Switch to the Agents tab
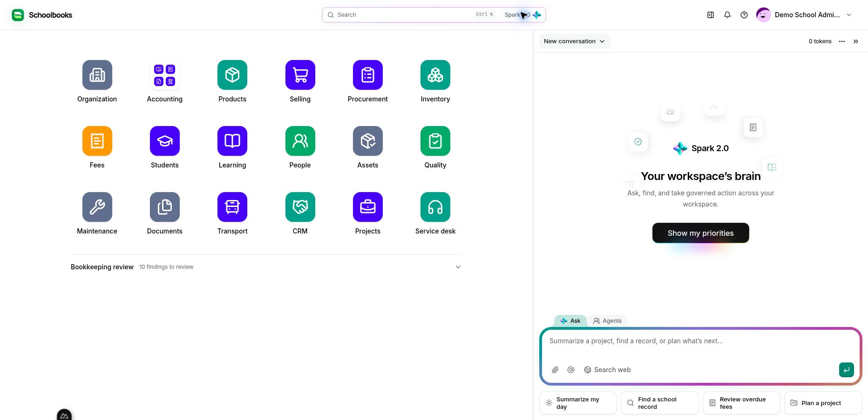868x420 pixels. click(607, 321)
